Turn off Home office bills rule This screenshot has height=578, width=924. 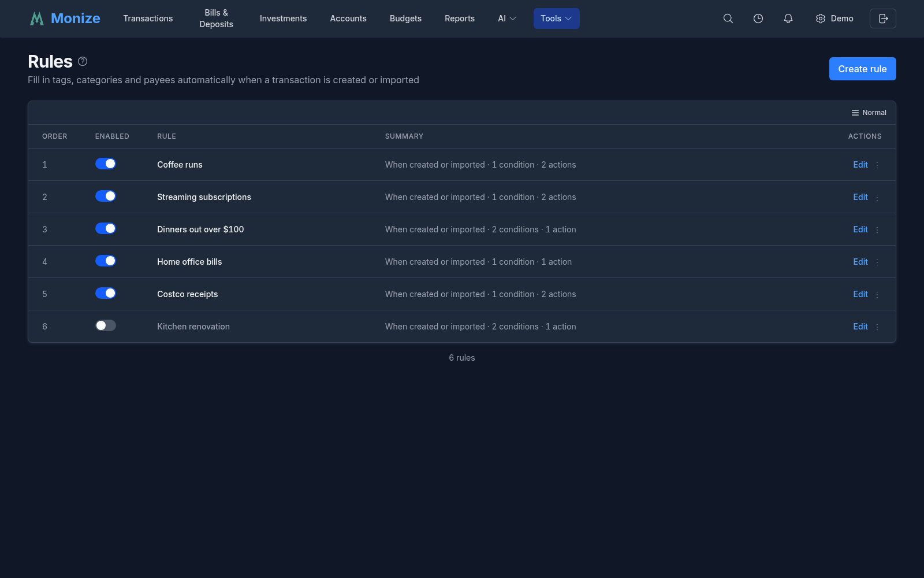coord(106,261)
